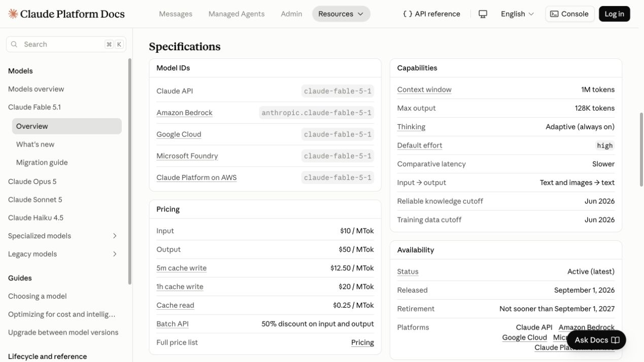Open Models overview in the sidebar
The image size is (644, 362).
click(36, 89)
